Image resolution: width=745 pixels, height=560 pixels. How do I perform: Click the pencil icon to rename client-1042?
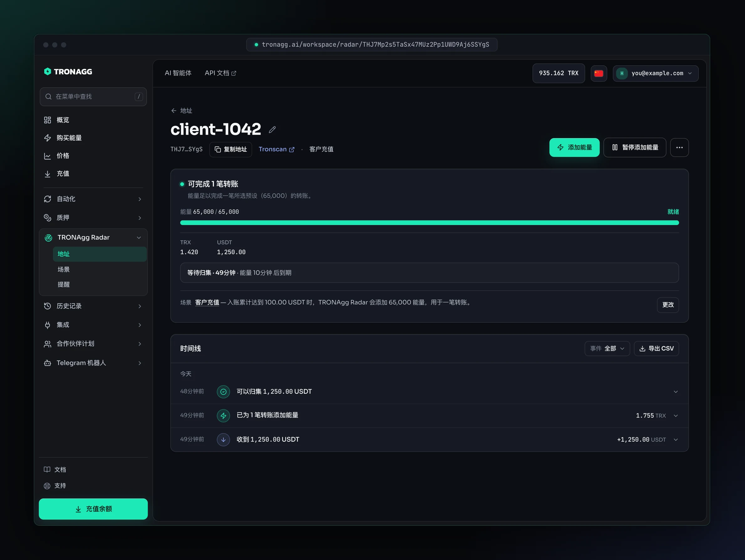coord(272,130)
